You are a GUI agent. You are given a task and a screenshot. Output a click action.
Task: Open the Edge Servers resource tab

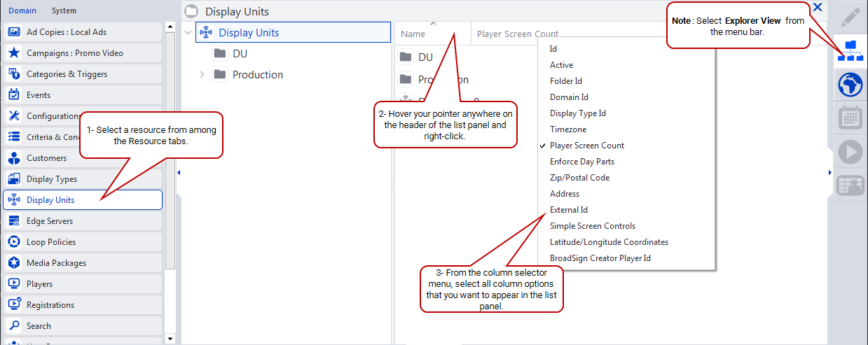coord(50,221)
